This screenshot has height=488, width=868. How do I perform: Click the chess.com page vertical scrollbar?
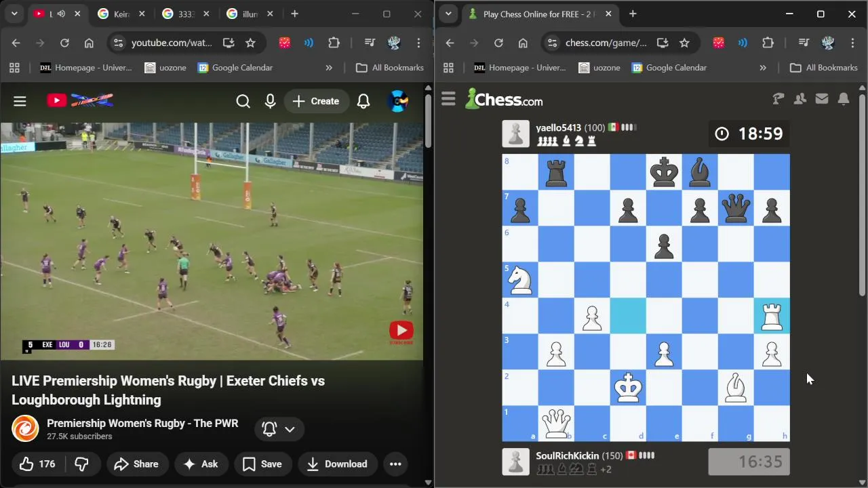pyautogui.click(x=863, y=197)
